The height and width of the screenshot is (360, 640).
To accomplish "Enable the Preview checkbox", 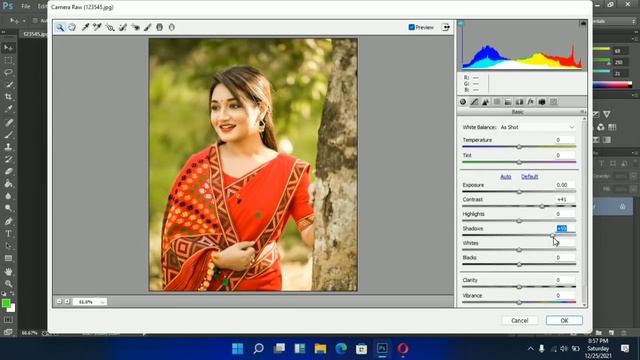I will (411, 27).
